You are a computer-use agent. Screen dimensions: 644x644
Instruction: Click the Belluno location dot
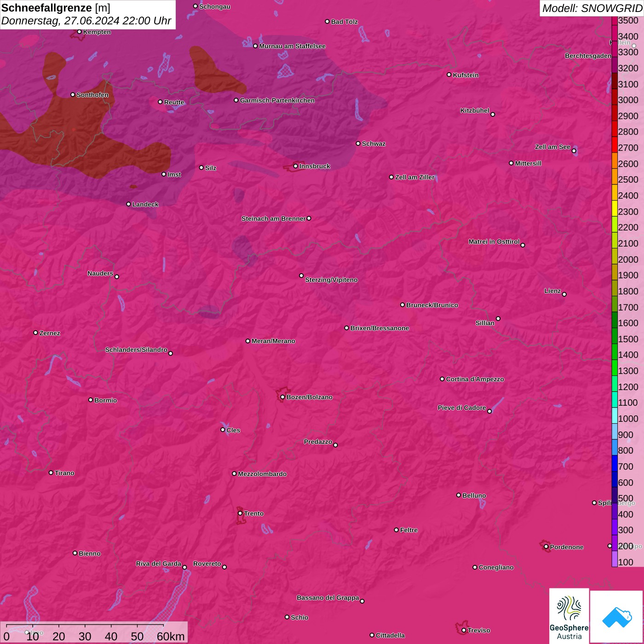point(459,495)
